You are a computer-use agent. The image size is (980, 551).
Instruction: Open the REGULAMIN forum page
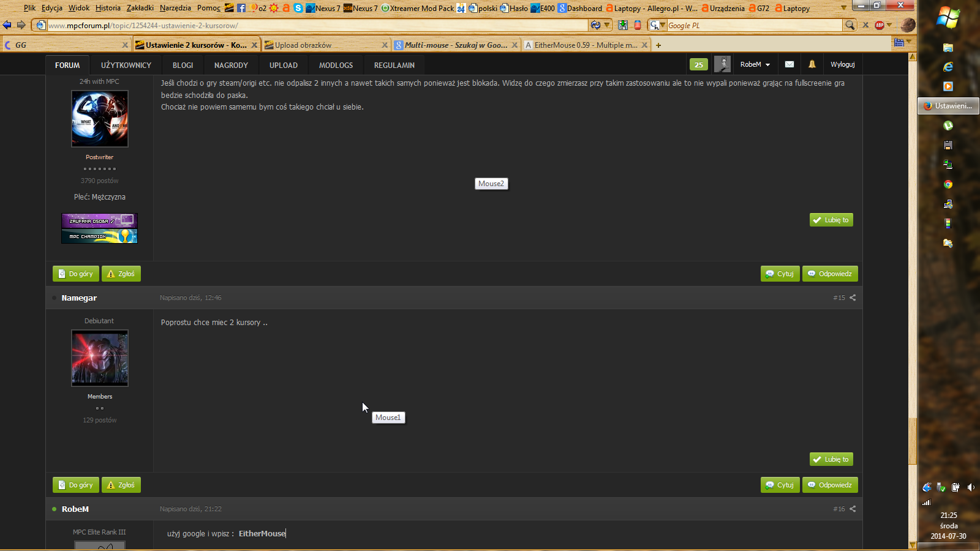point(394,65)
